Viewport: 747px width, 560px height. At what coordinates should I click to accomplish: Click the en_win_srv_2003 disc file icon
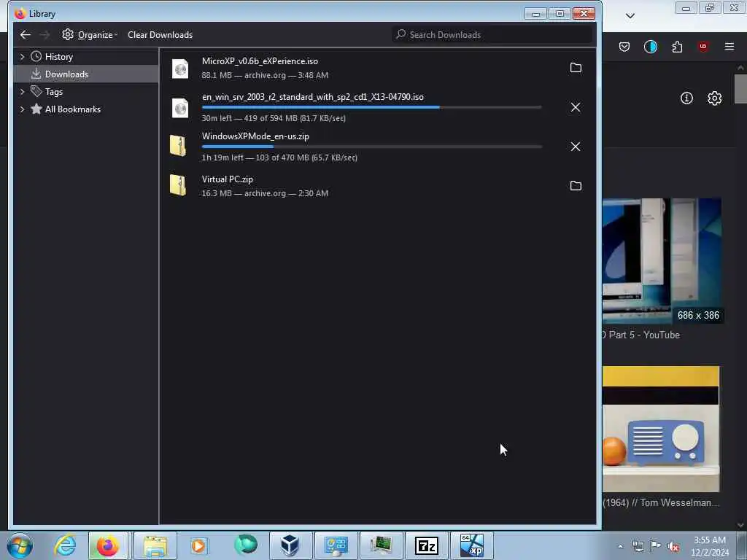point(180,108)
